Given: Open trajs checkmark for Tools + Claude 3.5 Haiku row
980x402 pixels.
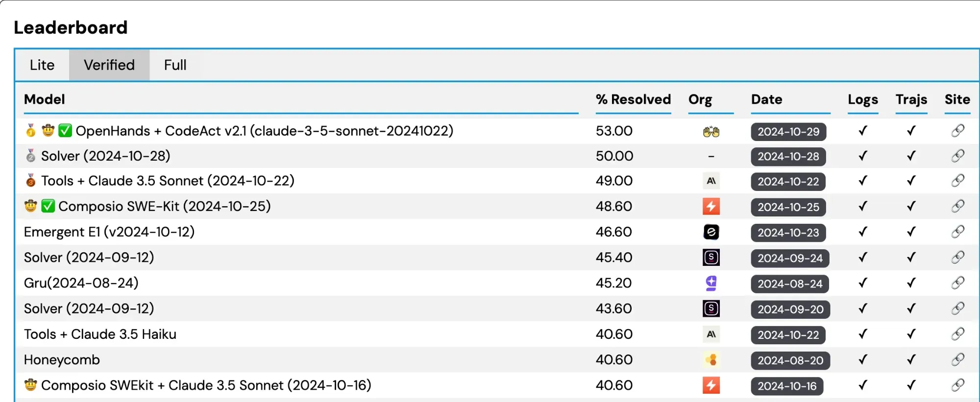Looking at the screenshot, I should 911,334.
